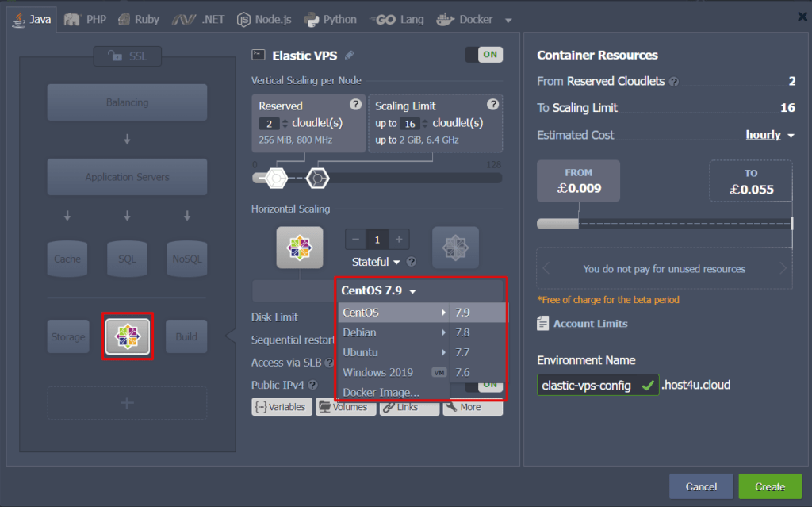Open the CentOS 7.9 version dropdown

(378, 290)
